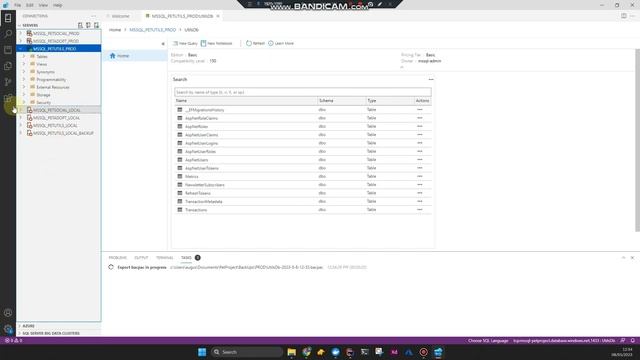Select the NewsletterSubscribers table row
The width and height of the screenshot is (640, 360).
coord(303,185)
